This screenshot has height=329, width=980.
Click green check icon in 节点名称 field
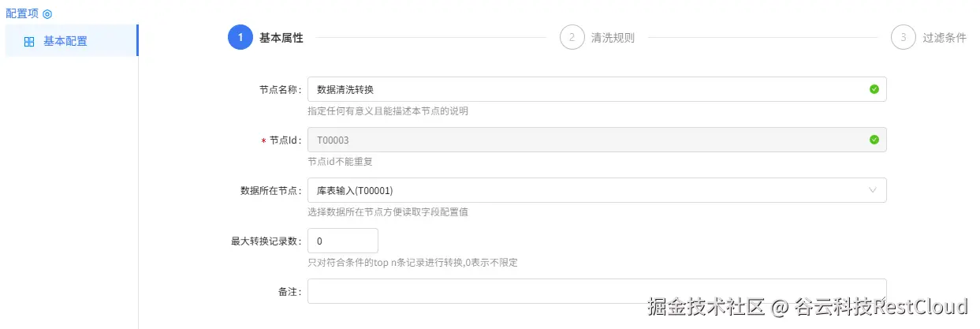(874, 89)
